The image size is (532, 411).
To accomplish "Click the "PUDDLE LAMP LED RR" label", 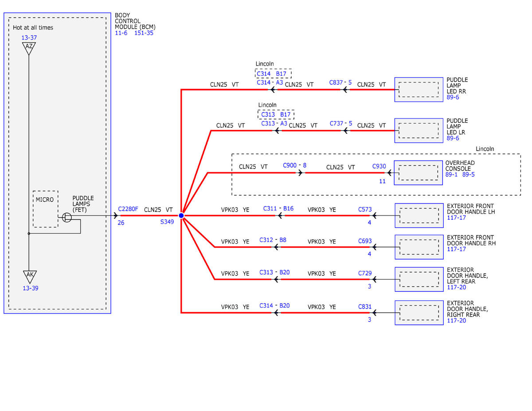I will click(x=457, y=86).
